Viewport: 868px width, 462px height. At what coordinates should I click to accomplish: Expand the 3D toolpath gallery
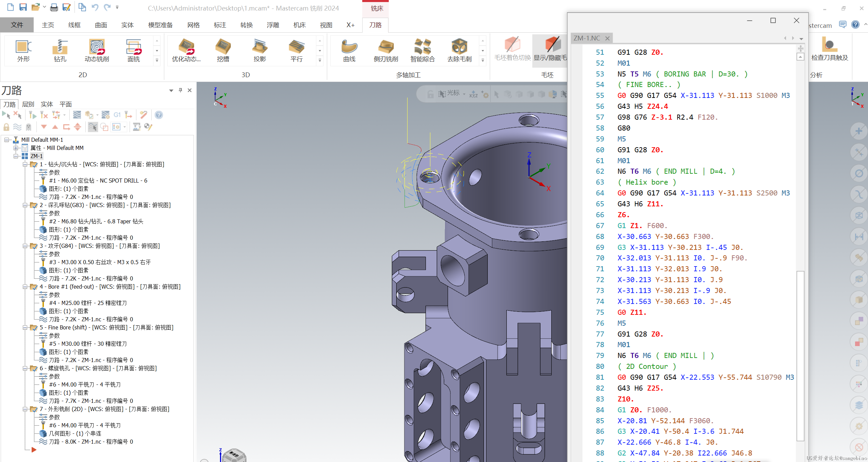tap(320, 61)
